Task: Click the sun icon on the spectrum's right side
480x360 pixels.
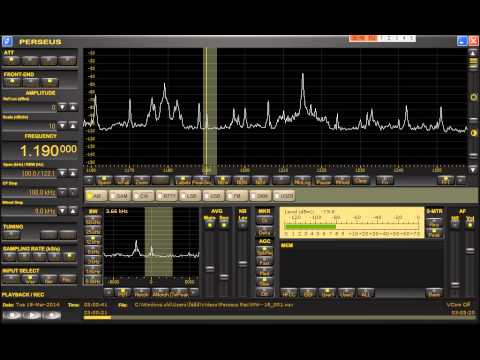Action: point(474,97)
